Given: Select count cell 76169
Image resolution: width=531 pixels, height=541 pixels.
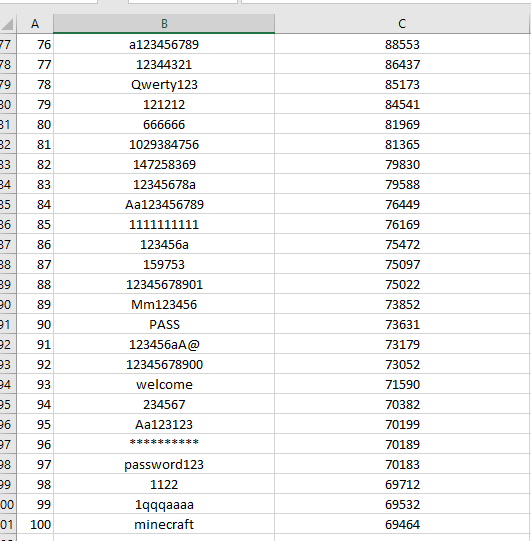Looking at the screenshot, I should [402, 224].
